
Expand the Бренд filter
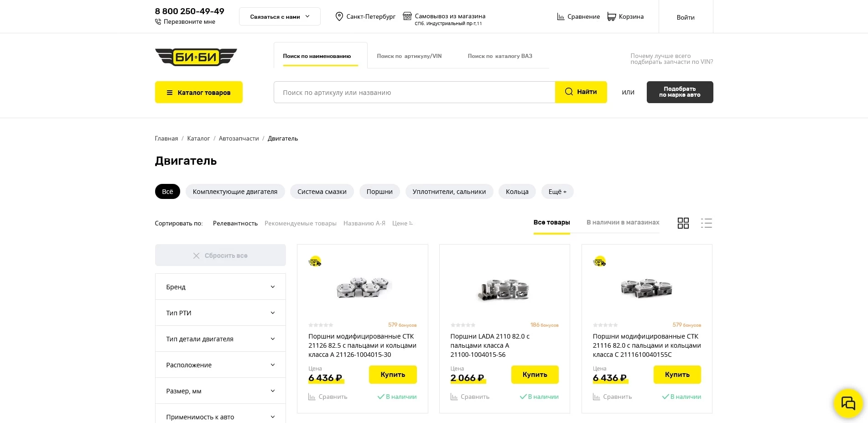click(220, 287)
